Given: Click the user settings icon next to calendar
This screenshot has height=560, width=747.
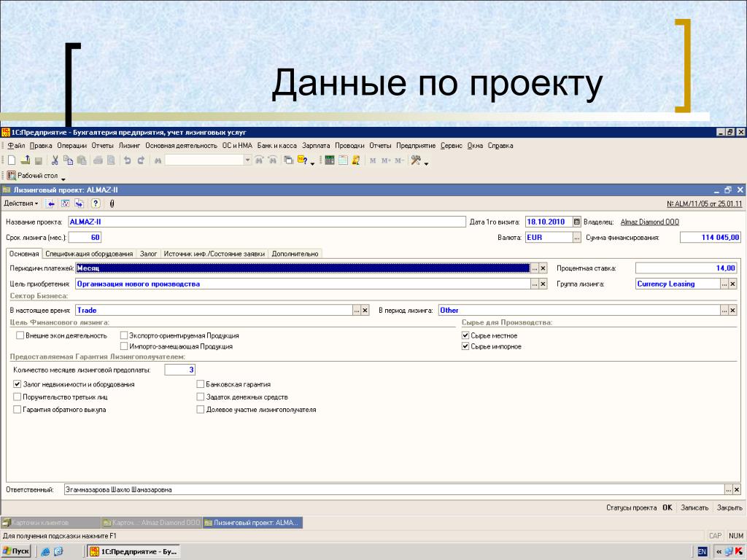Looking at the screenshot, I should point(356,160).
